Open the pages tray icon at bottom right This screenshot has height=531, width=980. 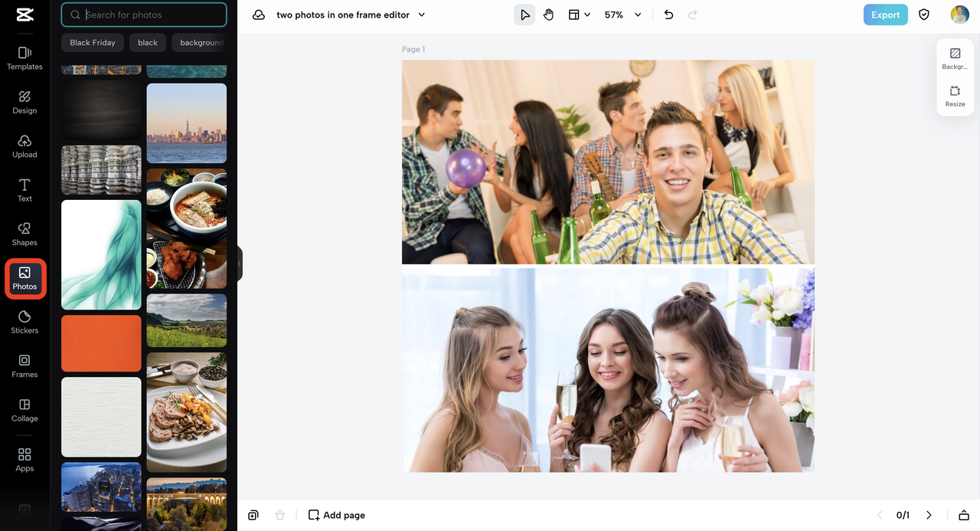point(964,515)
